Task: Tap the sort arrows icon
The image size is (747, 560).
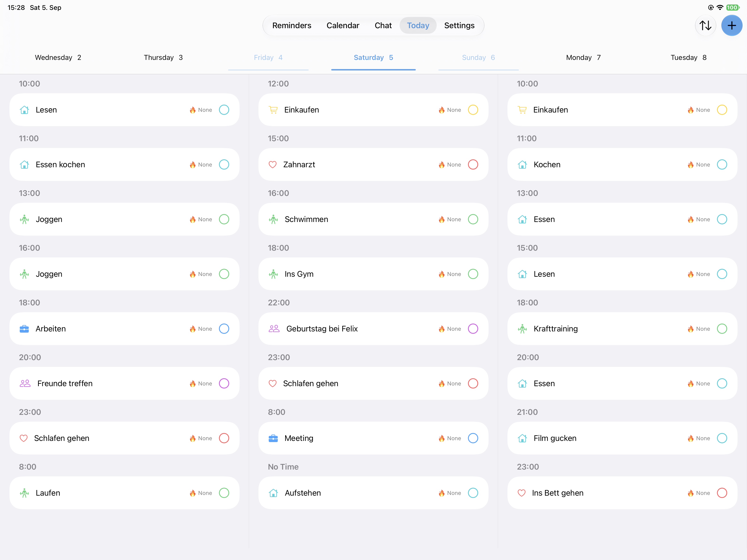Action: 705,25
